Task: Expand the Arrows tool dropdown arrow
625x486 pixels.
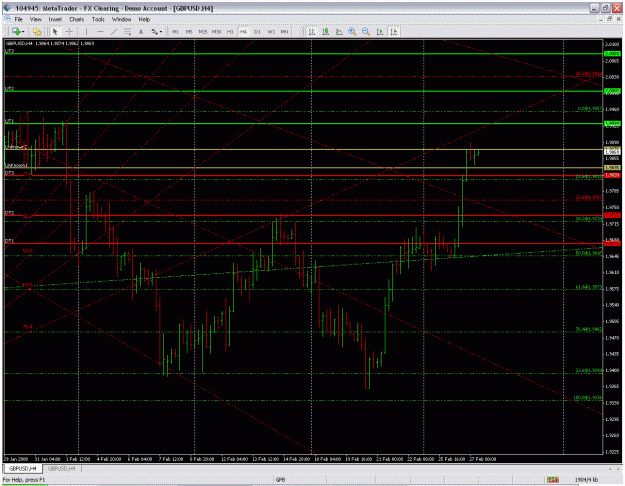Action: 161,32
